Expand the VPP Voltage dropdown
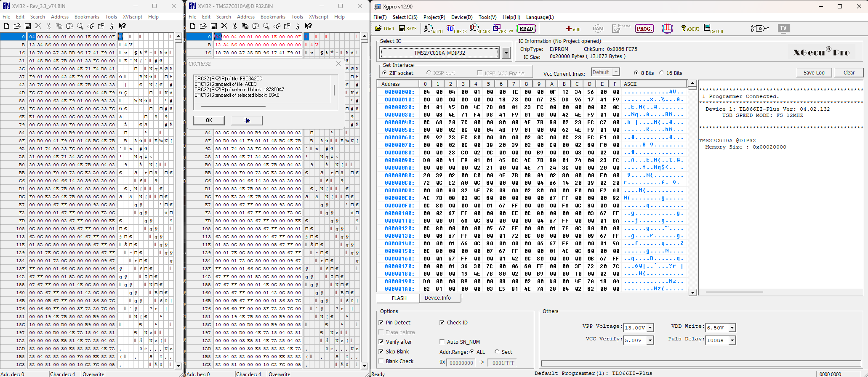Viewport: 868px width, 377px height. [650, 328]
